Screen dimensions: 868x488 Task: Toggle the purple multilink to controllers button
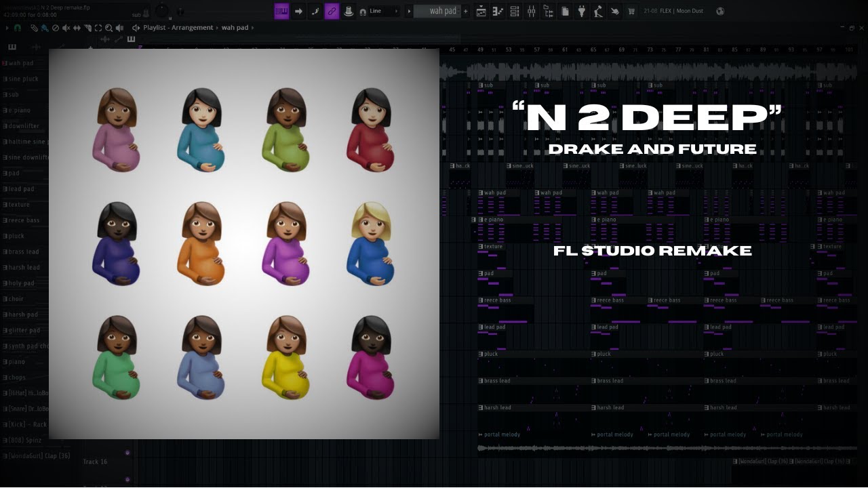click(332, 11)
